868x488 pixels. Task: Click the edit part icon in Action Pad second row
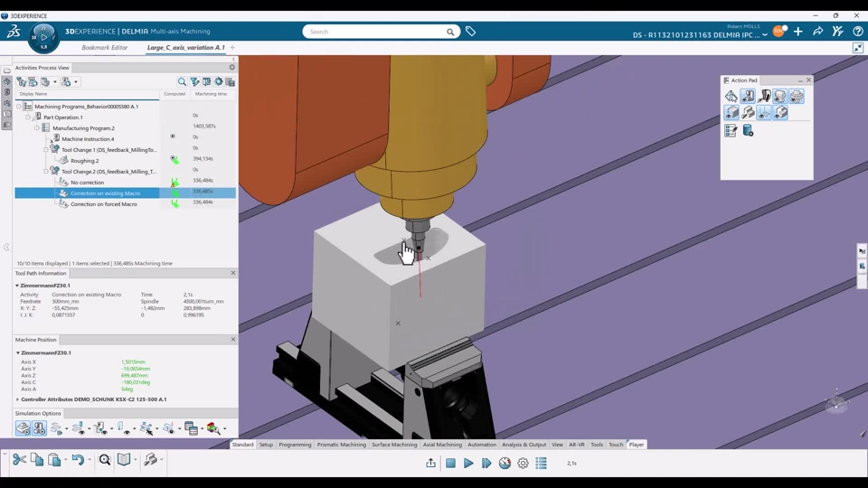tap(748, 113)
